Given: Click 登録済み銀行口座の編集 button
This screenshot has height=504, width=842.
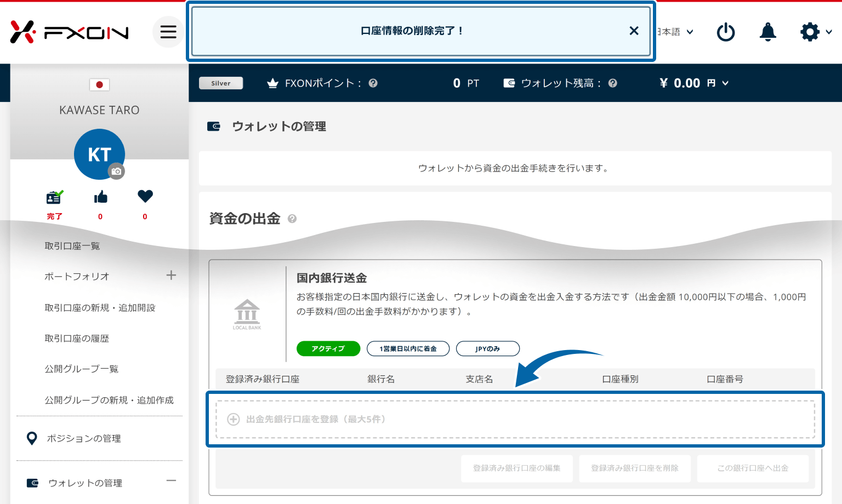Looking at the screenshot, I should click(516, 468).
